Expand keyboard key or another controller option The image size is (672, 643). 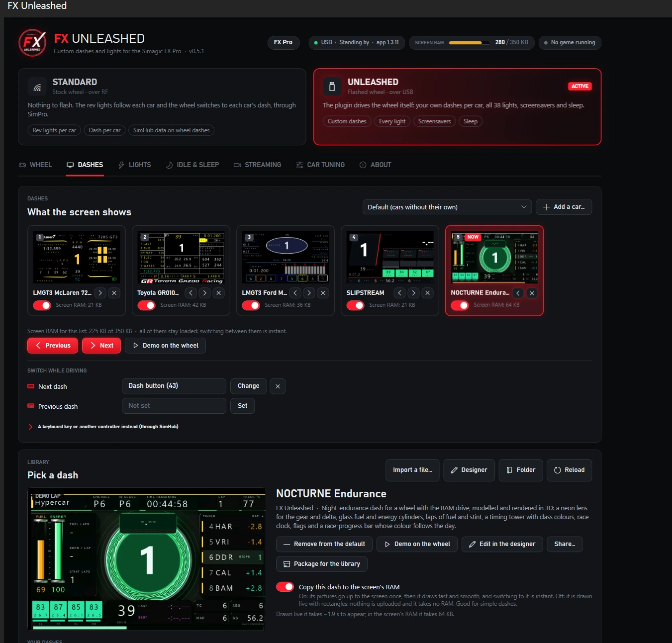point(104,427)
